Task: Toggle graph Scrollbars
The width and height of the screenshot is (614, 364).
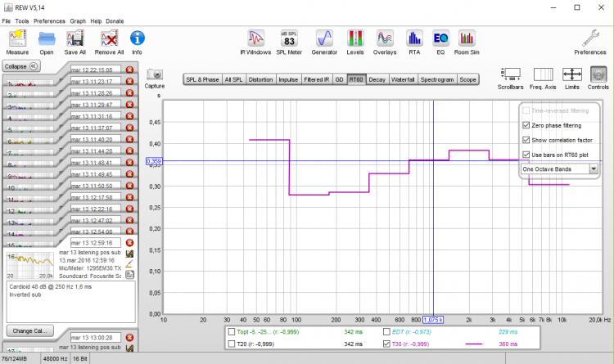Action: pyautogui.click(x=510, y=79)
